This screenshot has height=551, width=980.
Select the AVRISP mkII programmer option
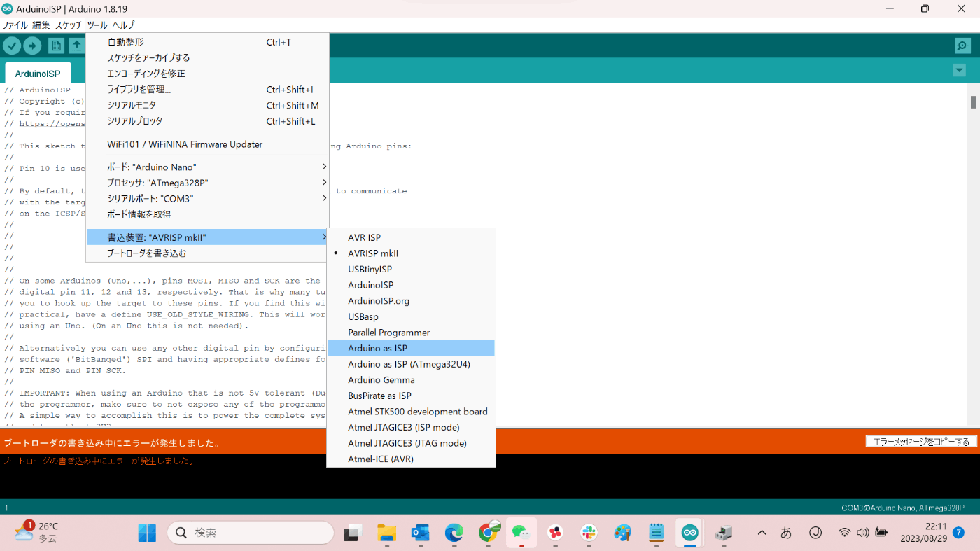point(411,253)
